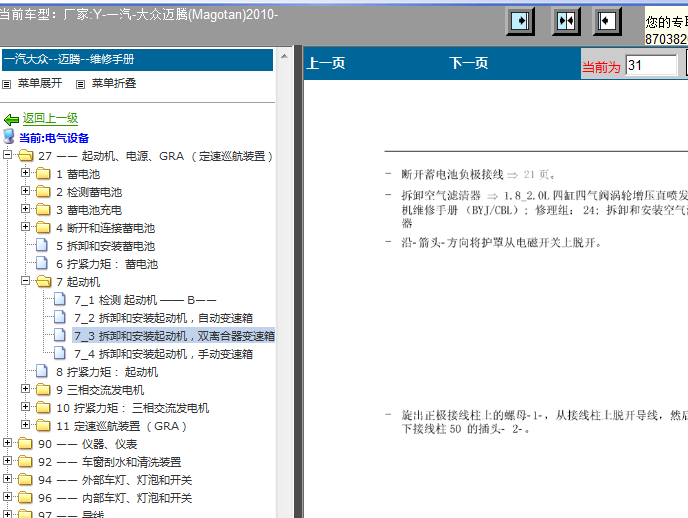Click 菜单折叠 to collapse menu

click(x=114, y=83)
